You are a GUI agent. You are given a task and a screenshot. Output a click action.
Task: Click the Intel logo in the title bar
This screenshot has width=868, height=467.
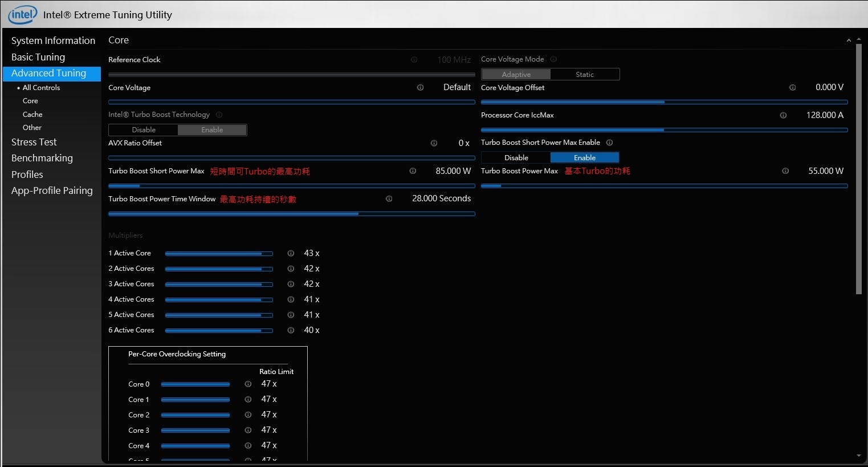[x=22, y=15]
